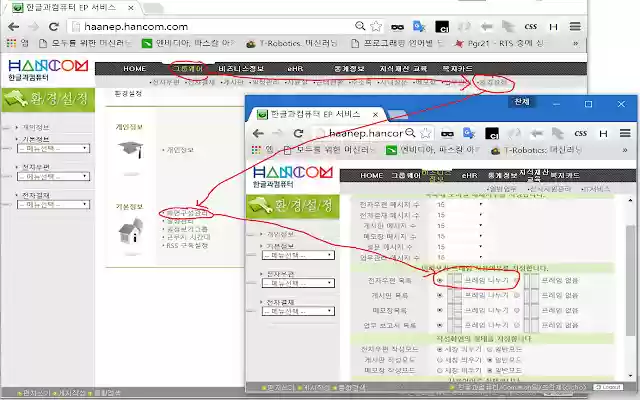
Task: Open the Google Translate extension in front window
Action: (x=469, y=133)
